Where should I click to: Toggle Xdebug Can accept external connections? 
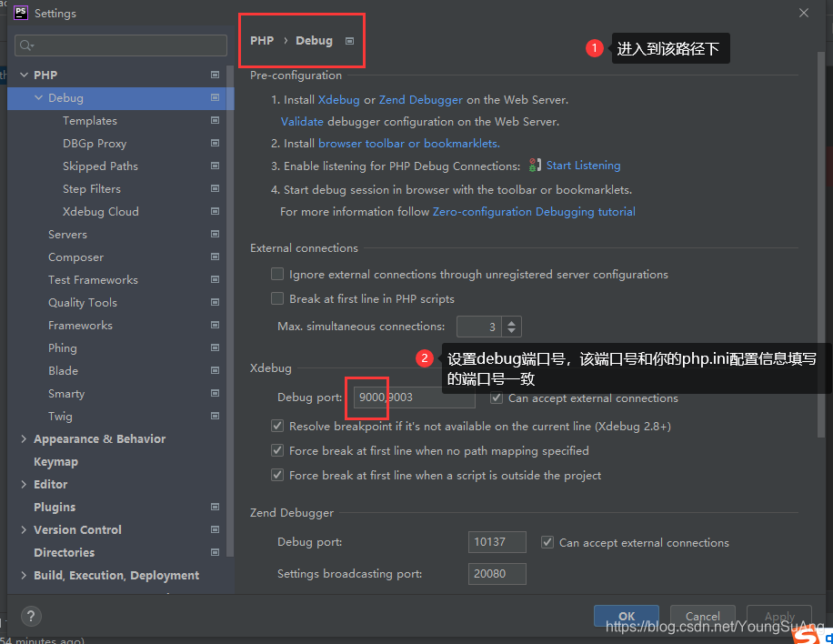click(x=497, y=398)
